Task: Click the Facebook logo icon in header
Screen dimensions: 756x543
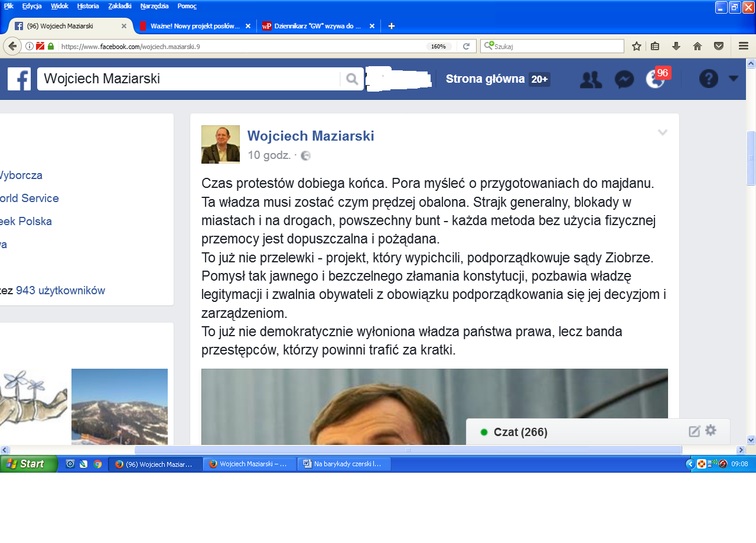Action: (x=19, y=79)
